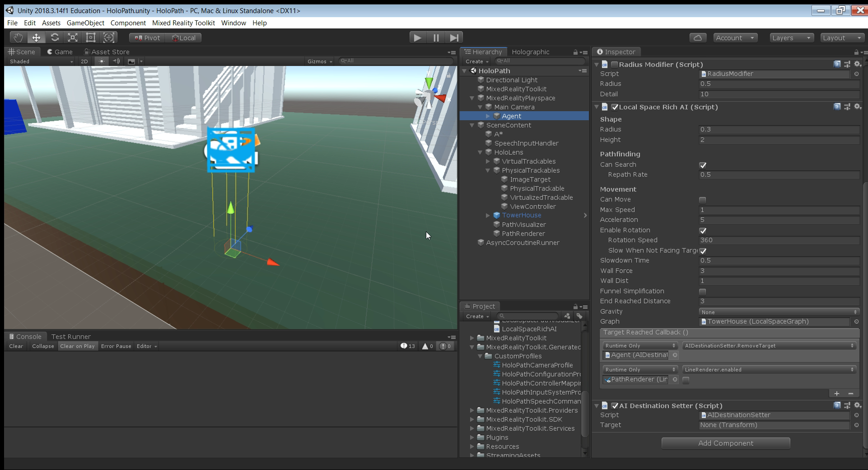Expand the Agent object in Hierarchy

488,116
